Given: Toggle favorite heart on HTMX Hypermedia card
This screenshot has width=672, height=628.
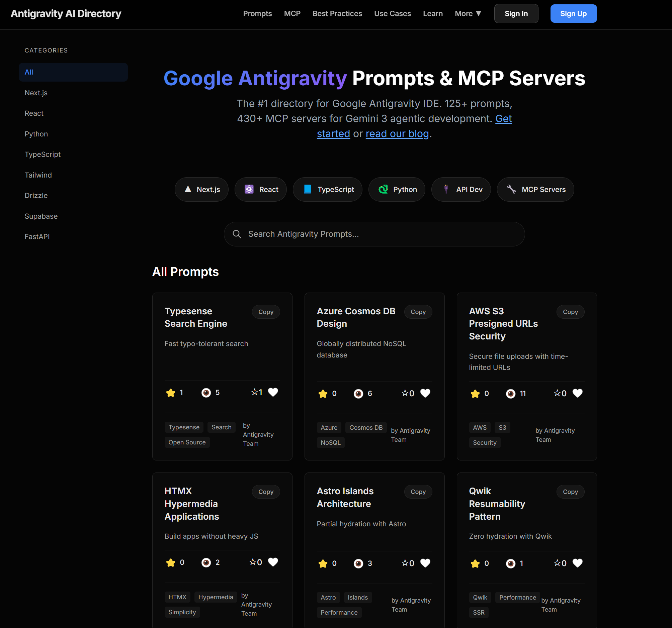Looking at the screenshot, I should click(273, 562).
